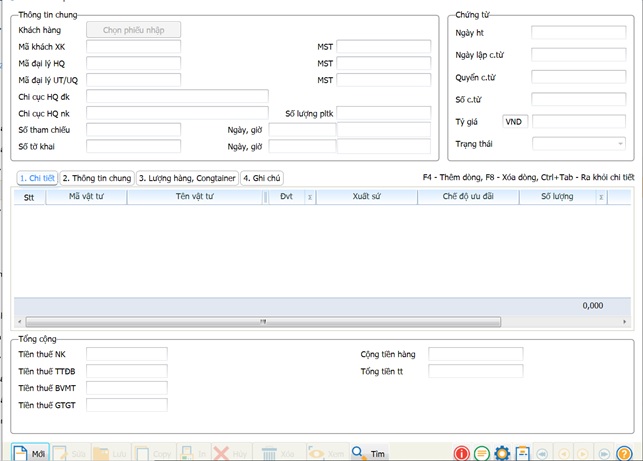Click the Mã khách XK input field
The image size is (643, 461).
point(134,46)
